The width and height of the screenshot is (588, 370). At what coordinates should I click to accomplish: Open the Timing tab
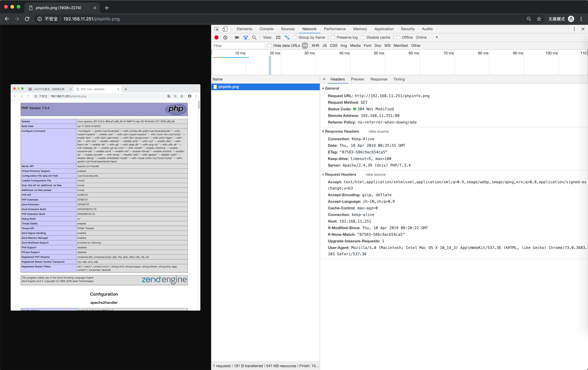[399, 79]
